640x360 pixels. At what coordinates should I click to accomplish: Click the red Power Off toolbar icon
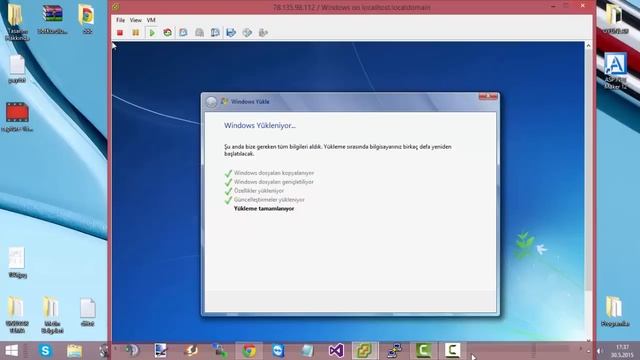120,33
